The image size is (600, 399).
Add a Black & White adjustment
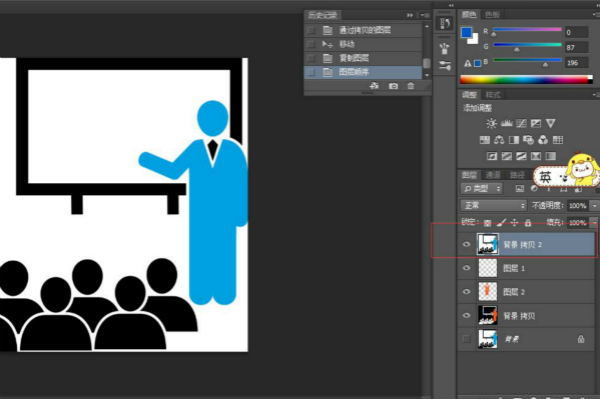pos(514,140)
